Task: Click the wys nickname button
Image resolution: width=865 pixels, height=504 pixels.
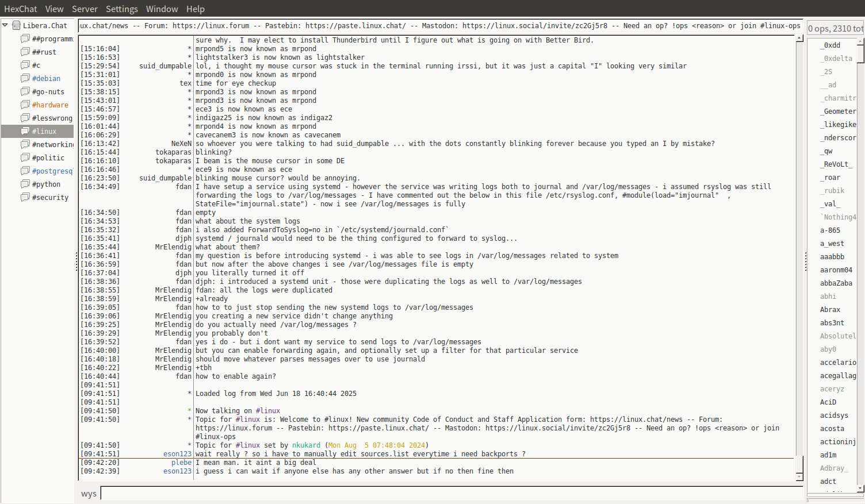Action: 89,494
